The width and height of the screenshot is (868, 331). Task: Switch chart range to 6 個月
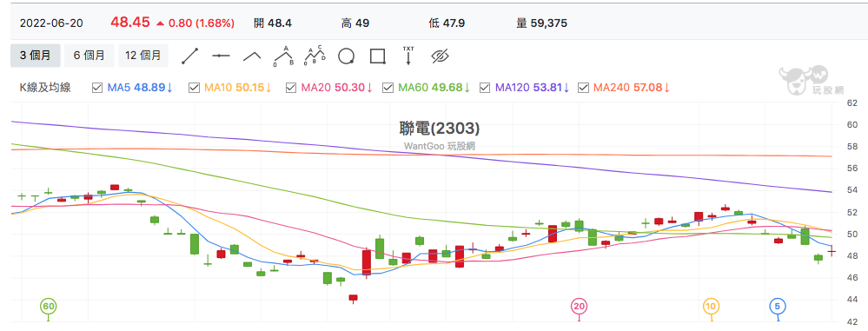click(x=89, y=56)
